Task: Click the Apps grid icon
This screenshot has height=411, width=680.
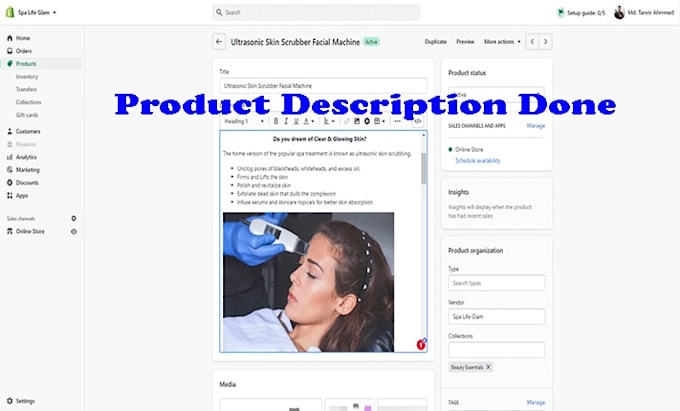Action: (x=10, y=196)
